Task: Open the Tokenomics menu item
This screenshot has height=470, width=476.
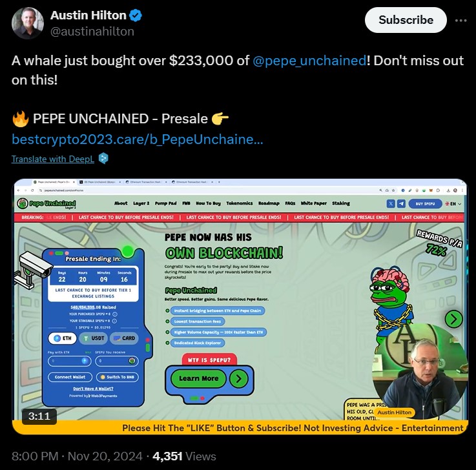Action: (x=239, y=203)
